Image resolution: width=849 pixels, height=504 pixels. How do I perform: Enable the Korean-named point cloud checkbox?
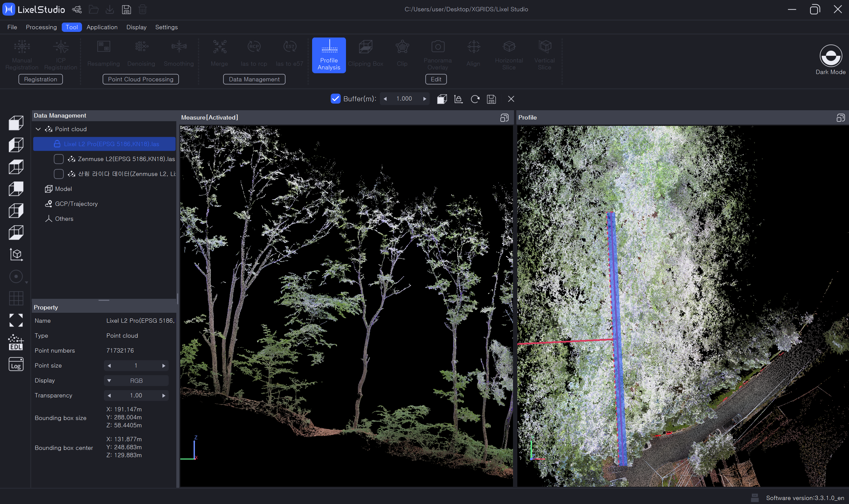59,174
